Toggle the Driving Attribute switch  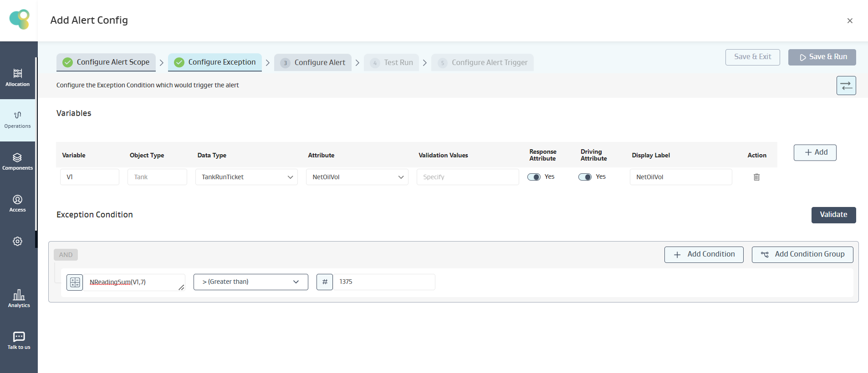pyautogui.click(x=585, y=177)
